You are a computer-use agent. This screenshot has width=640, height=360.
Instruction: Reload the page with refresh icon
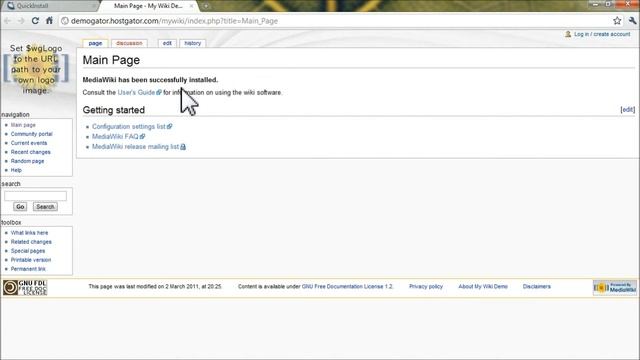35,21
